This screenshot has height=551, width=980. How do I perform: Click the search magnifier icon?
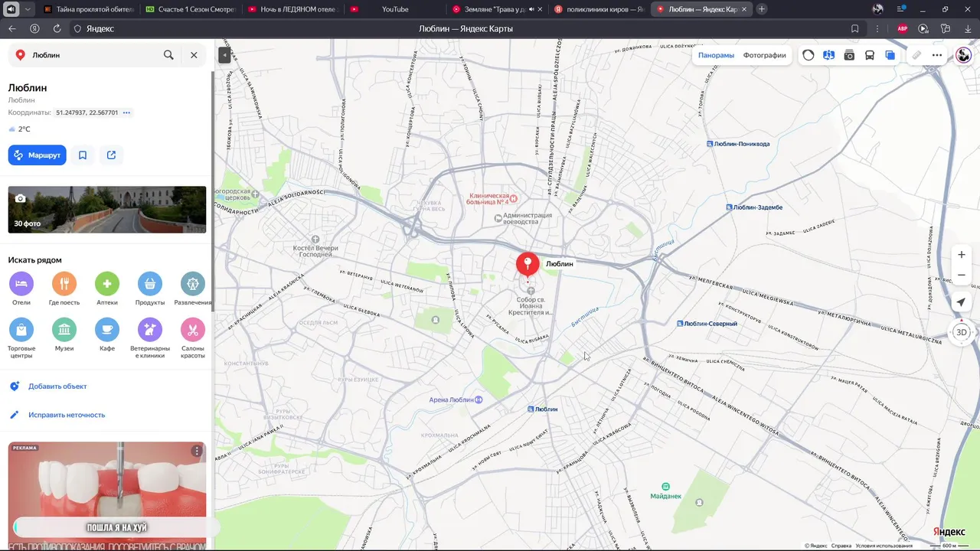click(x=168, y=55)
